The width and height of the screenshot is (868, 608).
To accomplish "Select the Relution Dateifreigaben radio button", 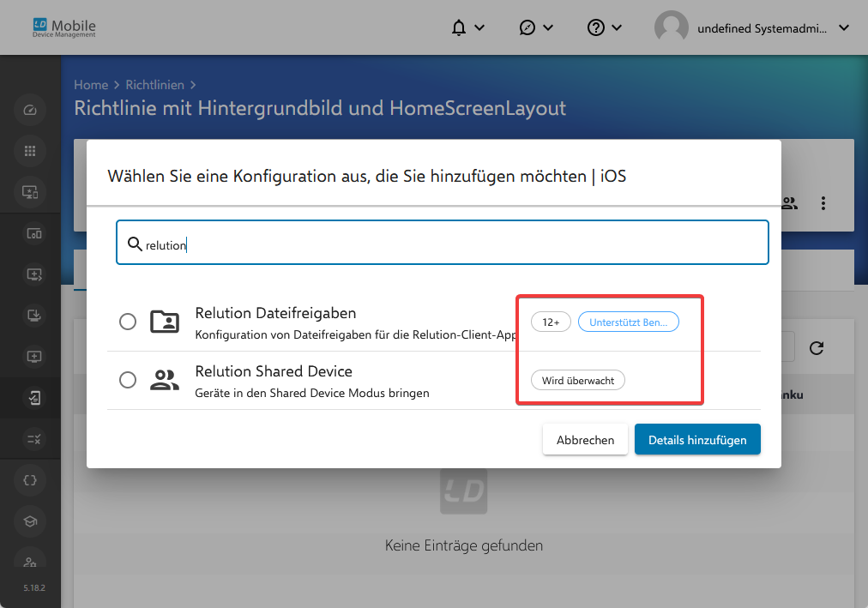I will tap(128, 322).
